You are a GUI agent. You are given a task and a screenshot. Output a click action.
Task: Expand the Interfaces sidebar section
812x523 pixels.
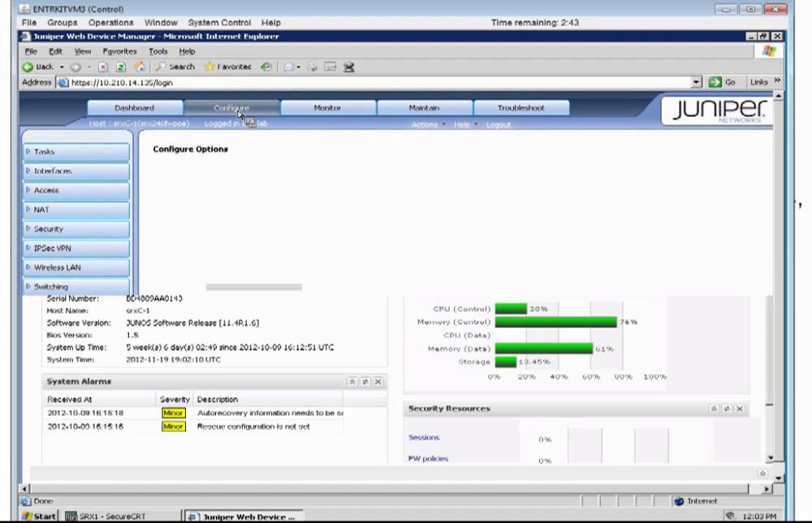pyautogui.click(x=76, y=171)
